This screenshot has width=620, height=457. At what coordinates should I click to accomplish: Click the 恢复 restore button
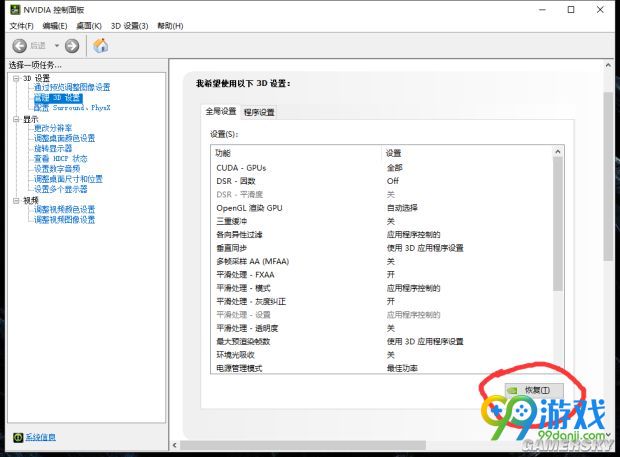pyautogui.click(x=534, y=390)
